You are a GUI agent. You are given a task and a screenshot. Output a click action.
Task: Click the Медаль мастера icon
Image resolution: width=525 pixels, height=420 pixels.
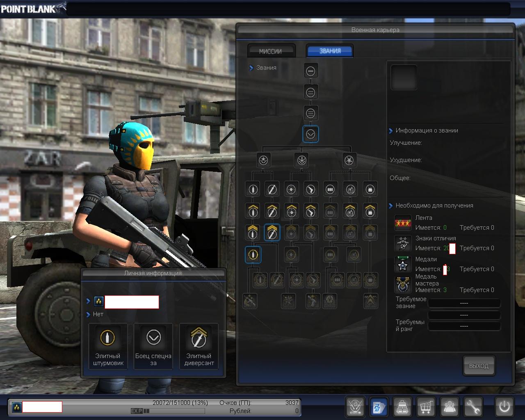click(x=403, y=285)
